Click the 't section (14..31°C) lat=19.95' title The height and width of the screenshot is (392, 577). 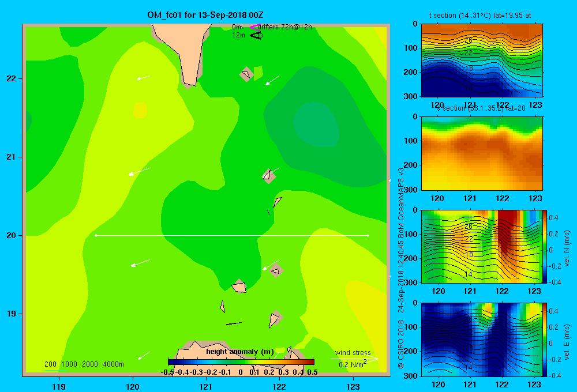[480, 16]
